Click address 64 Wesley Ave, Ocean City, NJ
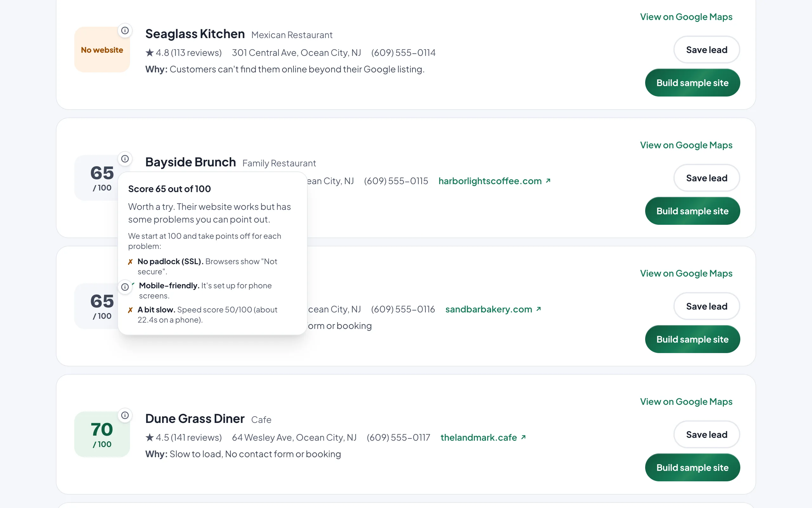812x508 pixels. click(x=294, y=438)
